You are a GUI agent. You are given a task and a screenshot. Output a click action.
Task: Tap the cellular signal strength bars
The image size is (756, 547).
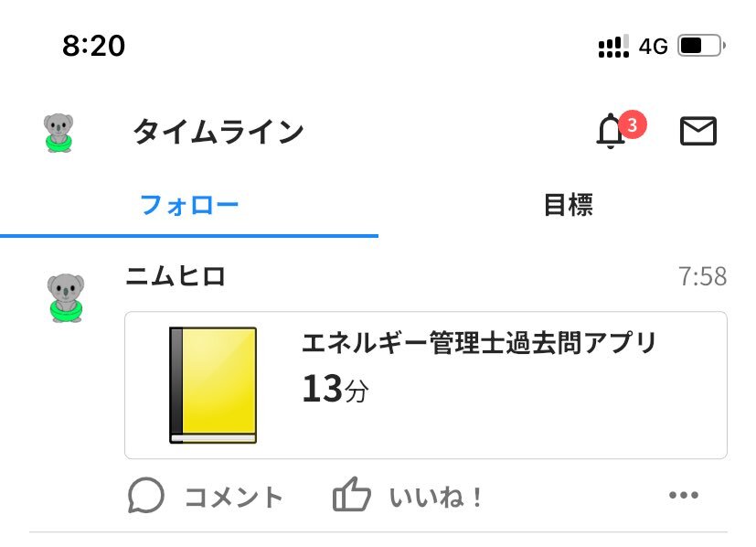coord(612,46)
